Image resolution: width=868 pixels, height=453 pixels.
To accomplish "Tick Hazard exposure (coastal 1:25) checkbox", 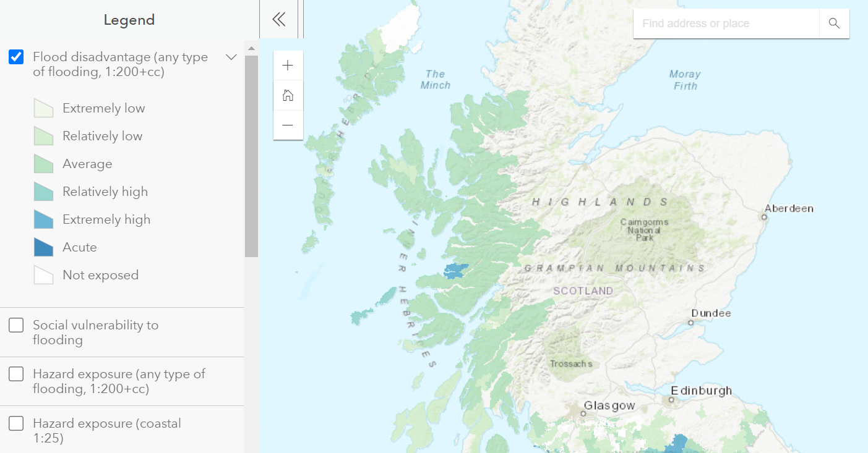I will pos(16,423).
